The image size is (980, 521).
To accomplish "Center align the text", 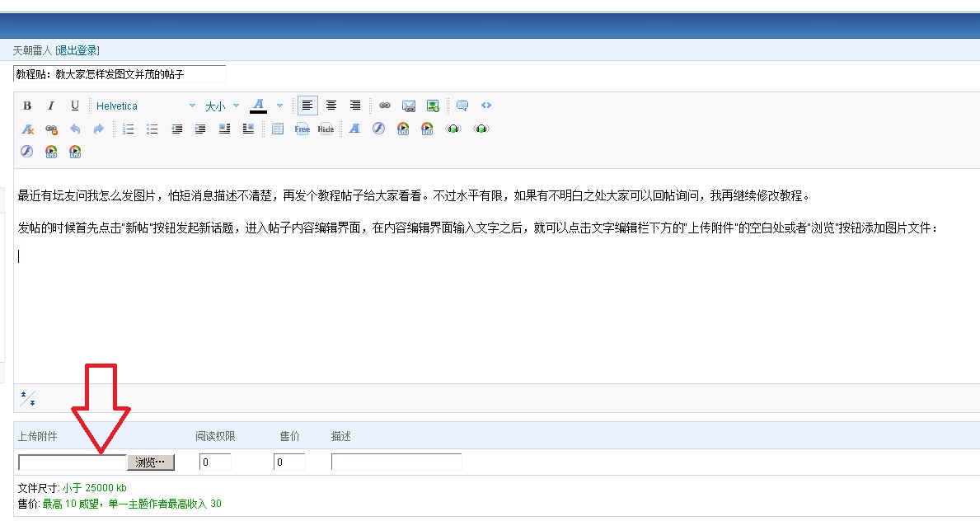I will [331, 106].
